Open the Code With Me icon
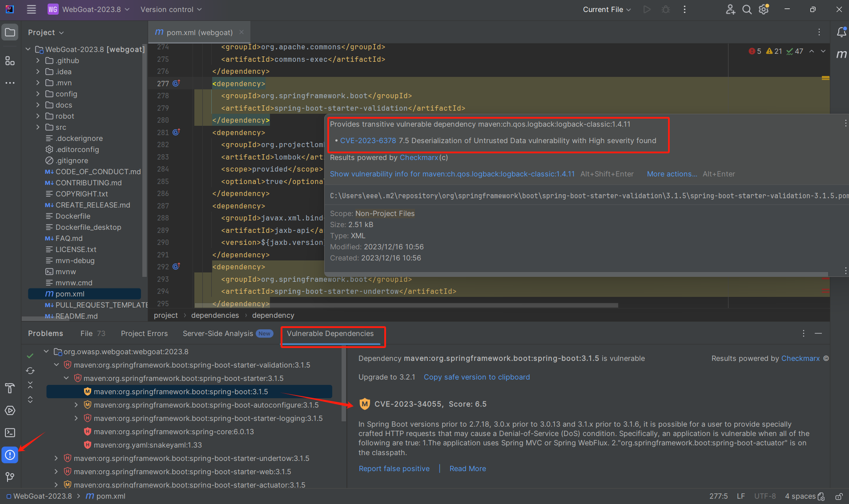The height and width of the screenshot is (504, 849). pyautogui.click(x=730, y=9)
